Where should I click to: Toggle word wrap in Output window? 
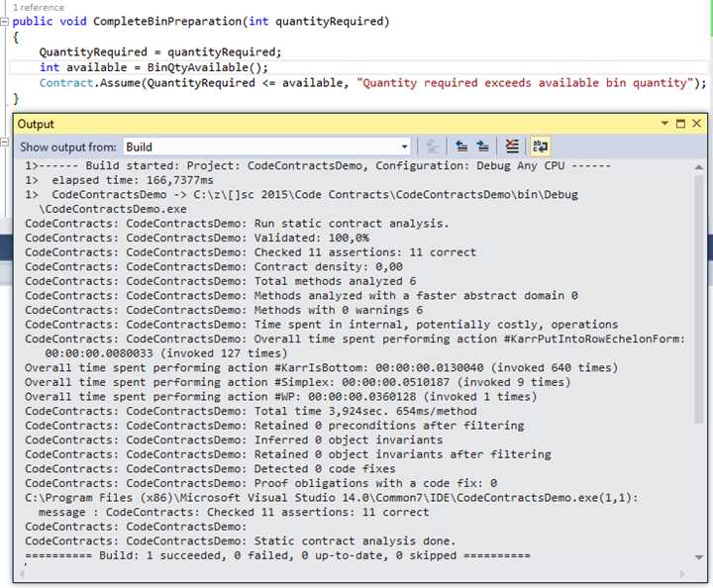tap(540, 147)
